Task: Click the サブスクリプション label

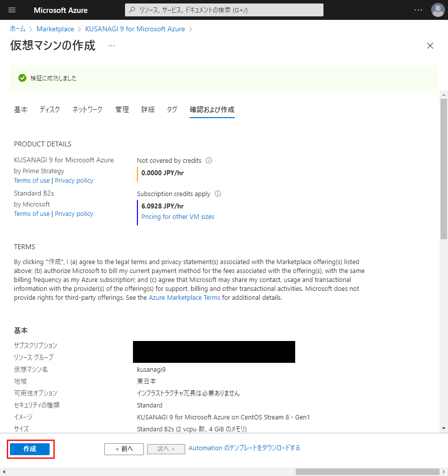Action: tap(35, 345)
